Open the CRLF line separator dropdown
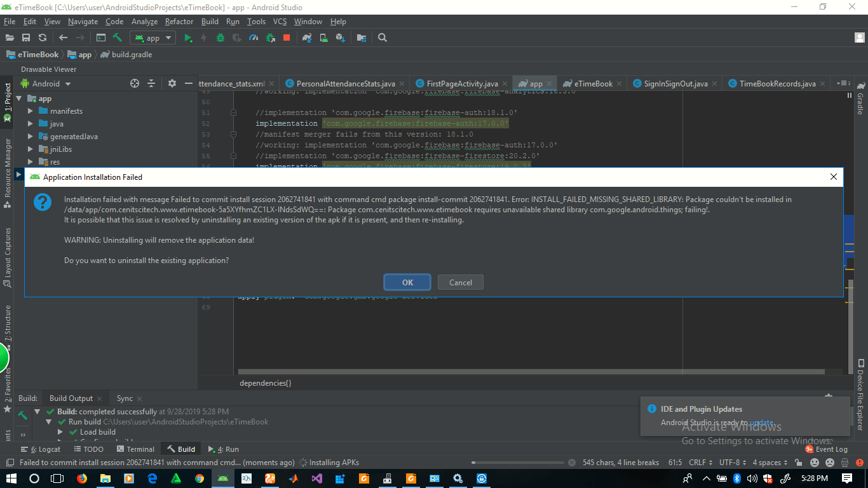Screen dimensions: 868x488 (700, 462)
